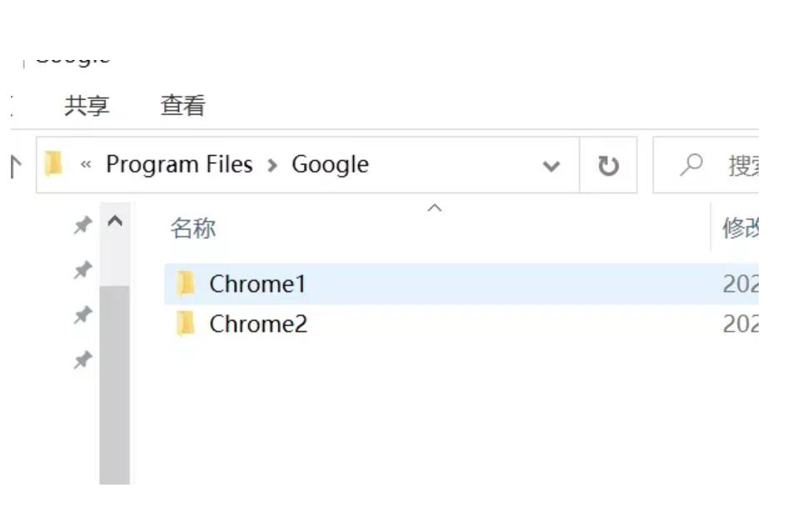Expand the « hidden breadcrumb path chevron

[85, 165]
